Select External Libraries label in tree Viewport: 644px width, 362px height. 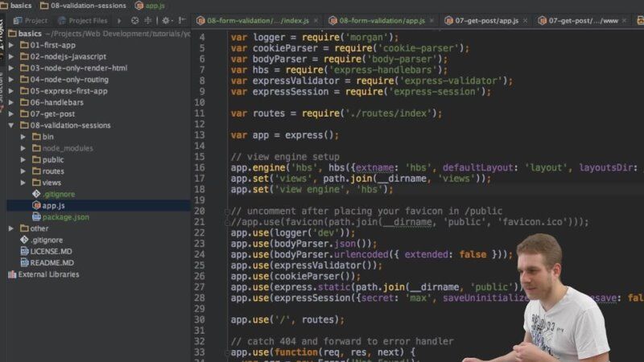click(49, 274)
